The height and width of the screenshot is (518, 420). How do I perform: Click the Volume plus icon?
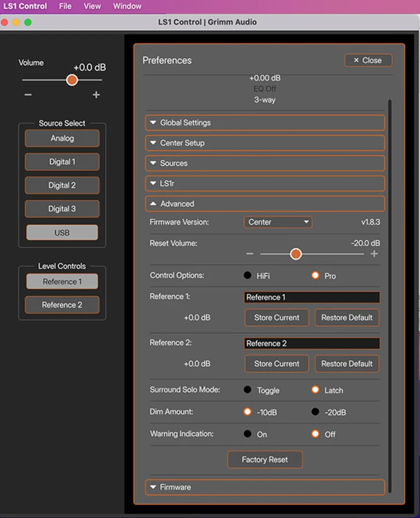[96, 95]
